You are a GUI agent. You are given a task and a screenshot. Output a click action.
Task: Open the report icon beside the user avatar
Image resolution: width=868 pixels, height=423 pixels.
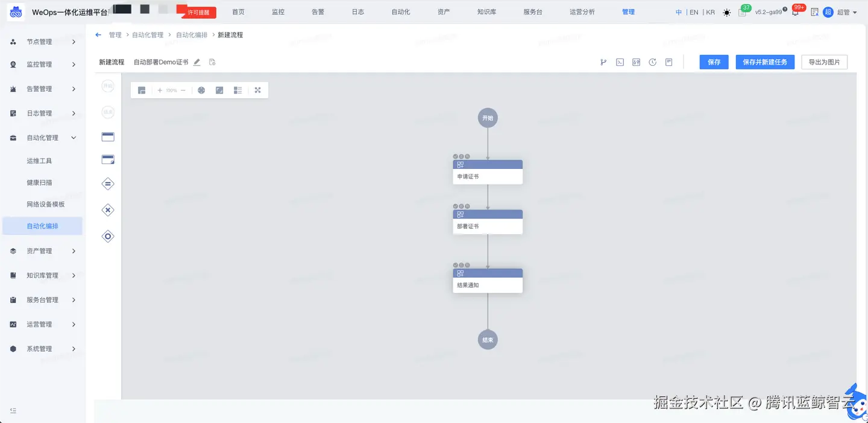pos(815,12)
